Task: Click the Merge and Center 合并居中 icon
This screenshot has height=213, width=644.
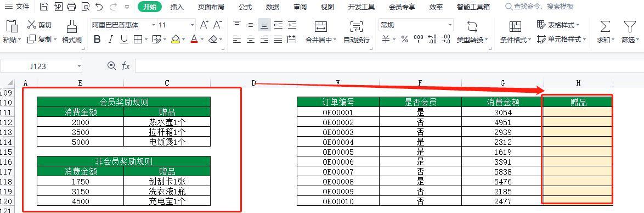Action: point(321,26)
